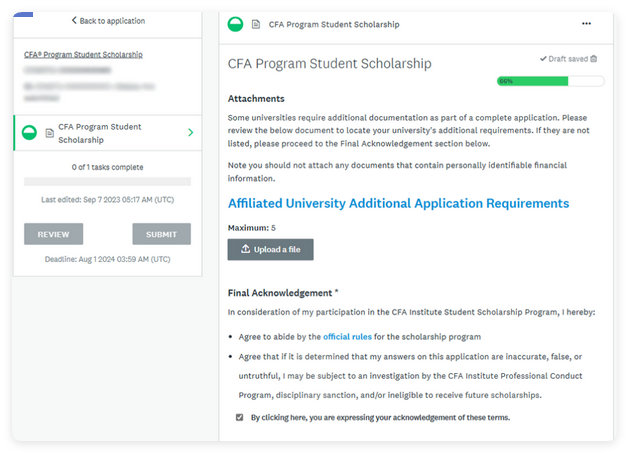Click the Attachments heading
Screen dimensions: 629x453
256,99
